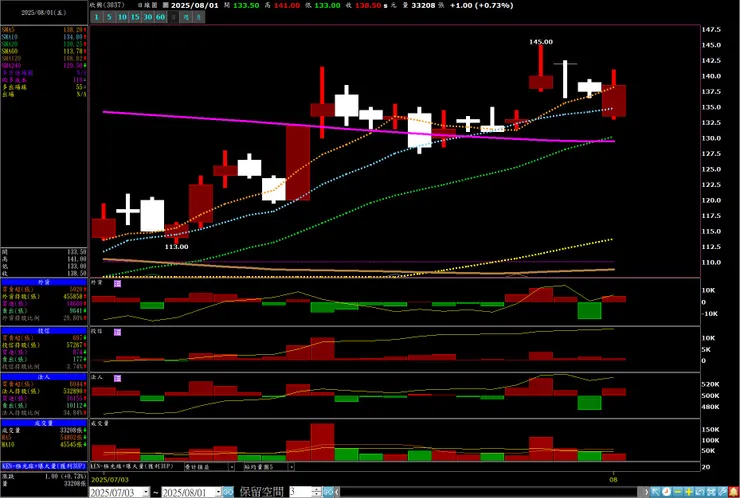Image resolution: width=740 pixels, height=498 pixels.
Task: Open the 疊計摘益 dropdown
Action: point(232,467)
